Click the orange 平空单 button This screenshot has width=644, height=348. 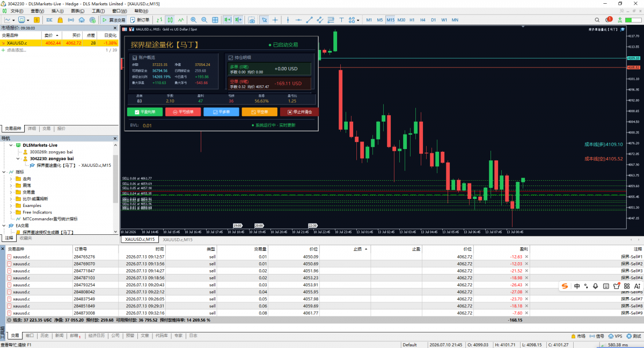pos(260,112)
